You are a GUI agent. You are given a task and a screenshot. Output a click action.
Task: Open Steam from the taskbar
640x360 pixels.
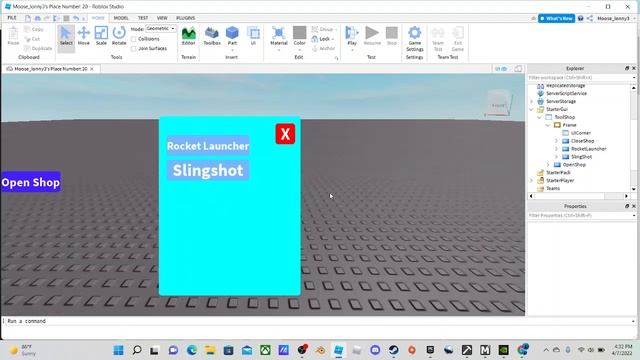pyautogui.click(x=393, y=350)
